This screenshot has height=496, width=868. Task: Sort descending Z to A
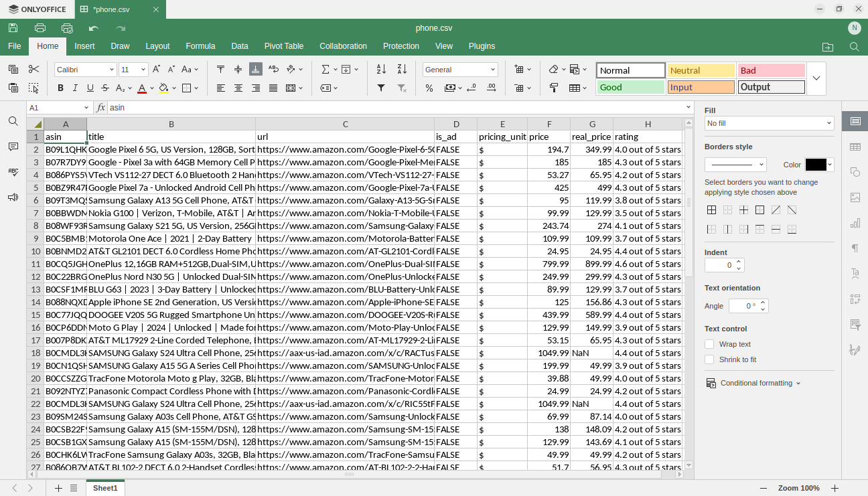402,69
